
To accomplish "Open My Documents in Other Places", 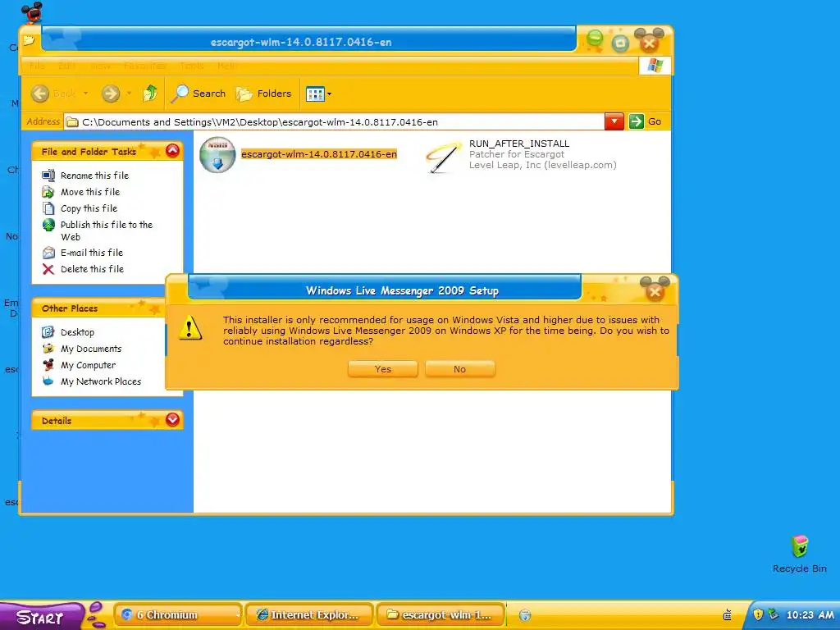I will tap(91, 349).
